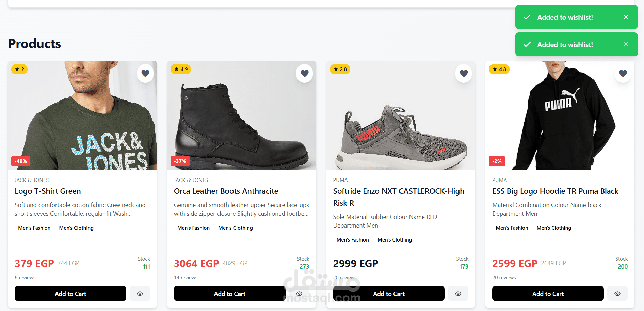Screen dimensions: 644x311
Task: Click eye quick-view icon for Logo T-Shirt Green
Action: (140, 294)
